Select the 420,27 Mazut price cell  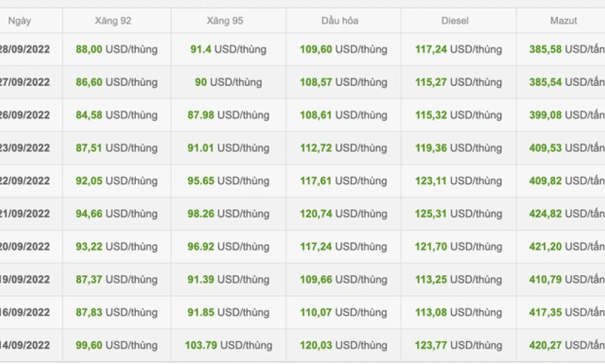(x=567, y=345)
